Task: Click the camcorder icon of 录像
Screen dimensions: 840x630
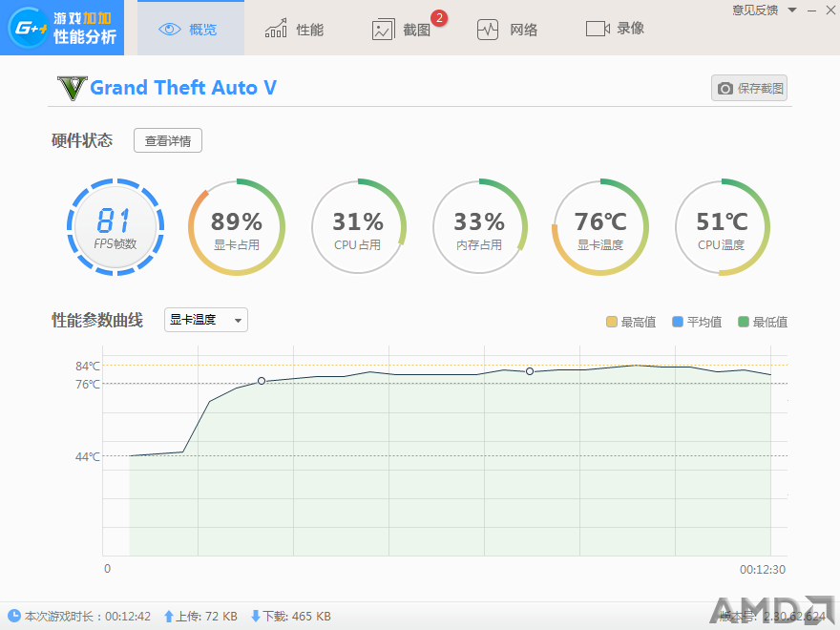Action: tap(598, 29)
